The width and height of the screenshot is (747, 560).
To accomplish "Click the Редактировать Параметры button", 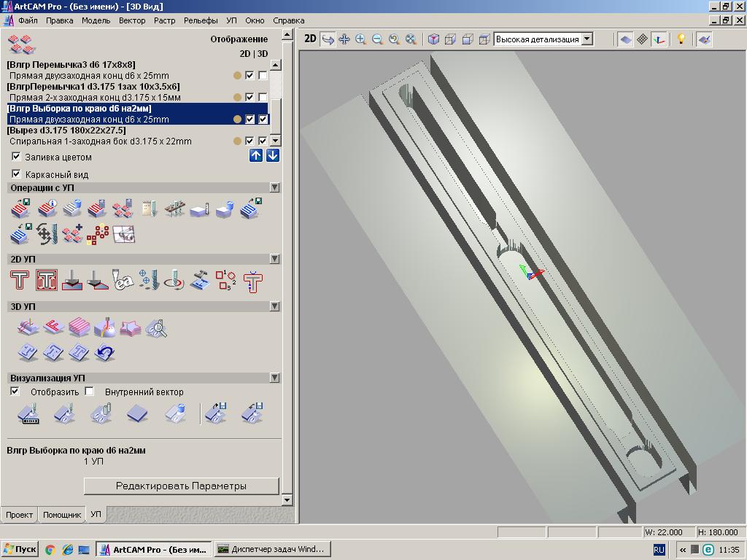I will click(x=181, y=486).
